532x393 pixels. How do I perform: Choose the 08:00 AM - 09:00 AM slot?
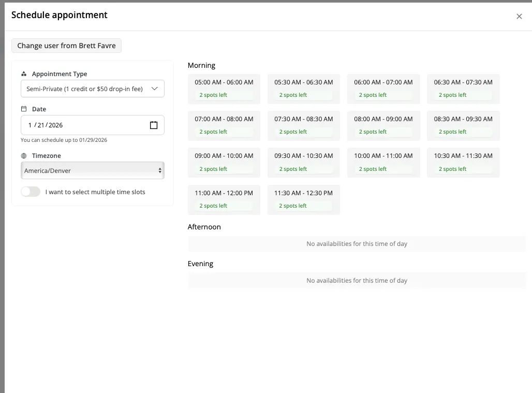(383, 126)
